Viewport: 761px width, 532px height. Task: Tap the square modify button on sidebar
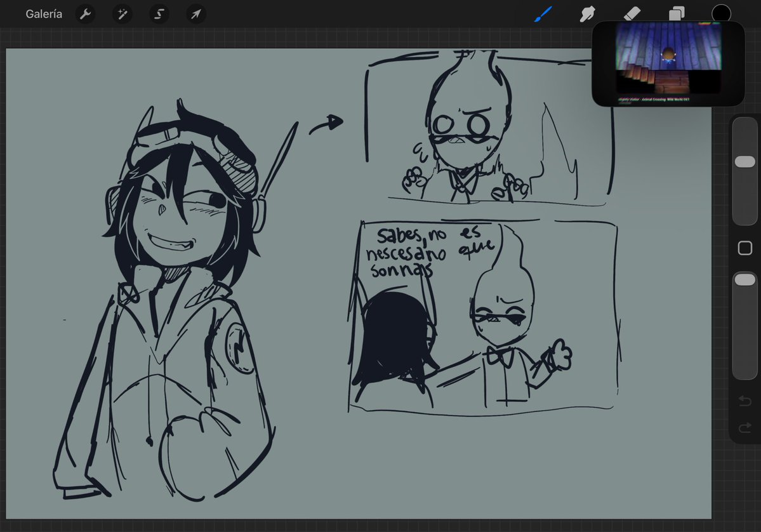click(745, 248)
